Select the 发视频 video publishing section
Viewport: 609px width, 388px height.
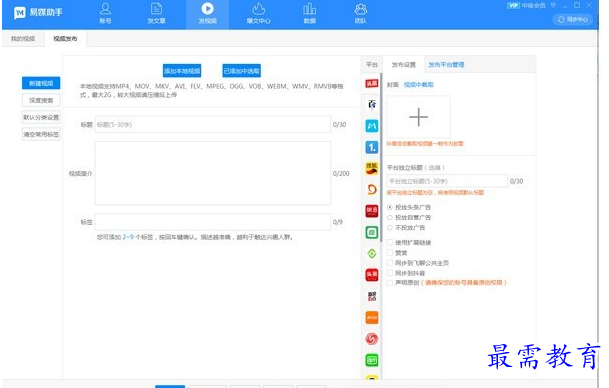pos(207,13)
